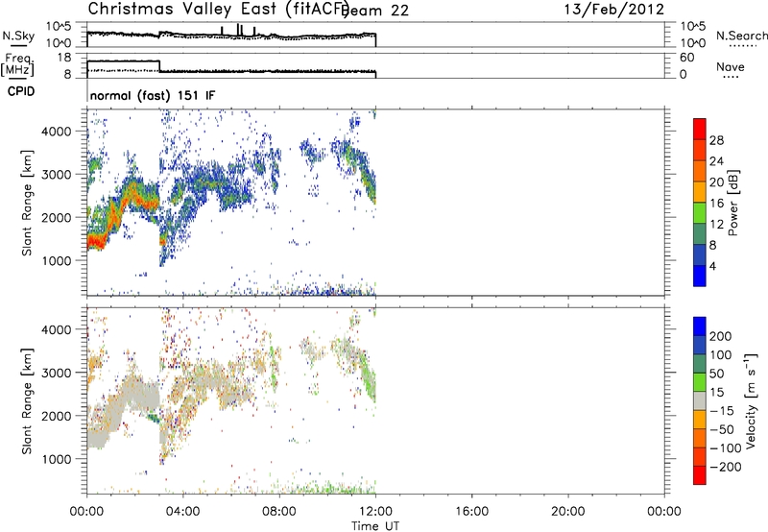Click the 'N.Sky' legend label
This screenshot has width=768, height=532.
click(18, 36)
